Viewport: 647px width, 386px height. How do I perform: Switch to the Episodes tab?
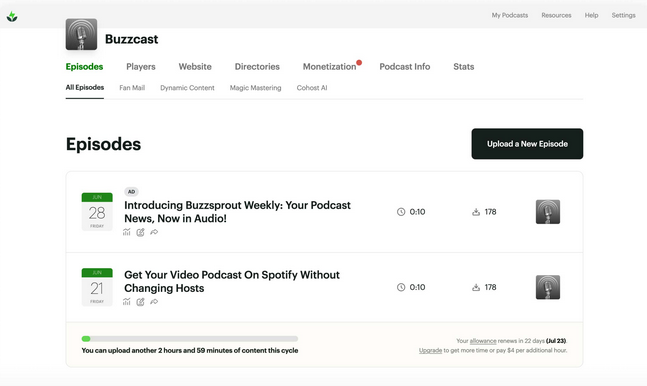(x=84, y=66)
